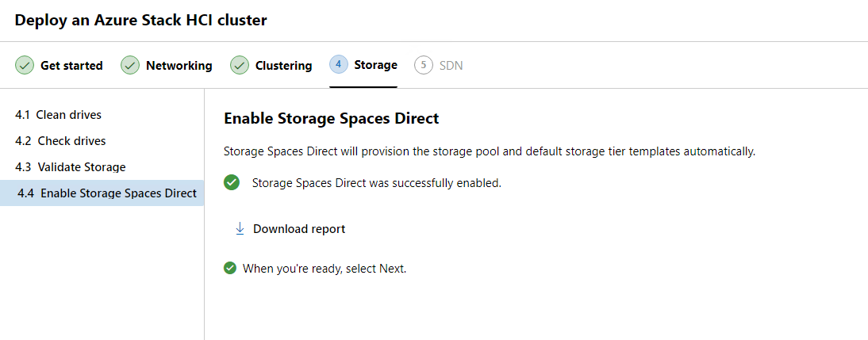Select the SDN step label
868x340 pixels.
451,66
